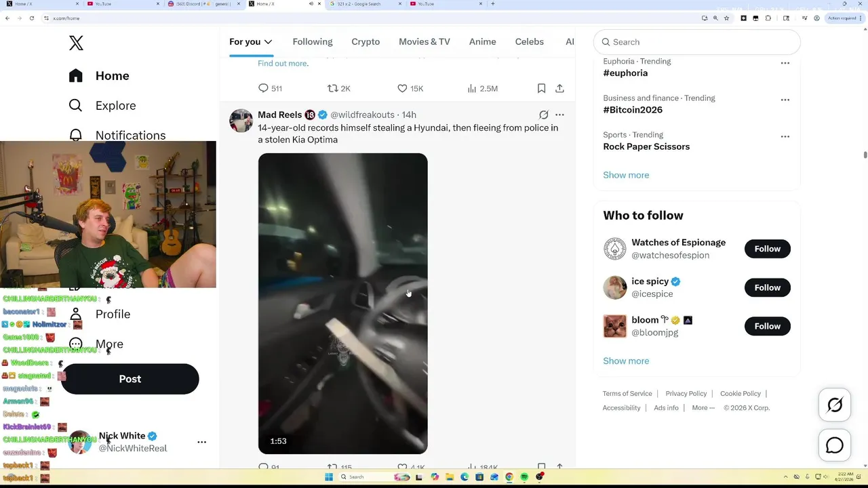868x488 pixels.
Task: Play the Mad Reels video
Action: (x=342, y=304)
